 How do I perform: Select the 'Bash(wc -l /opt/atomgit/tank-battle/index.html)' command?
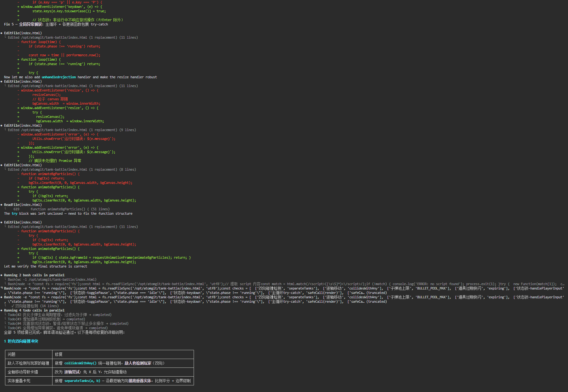(52, 279)
